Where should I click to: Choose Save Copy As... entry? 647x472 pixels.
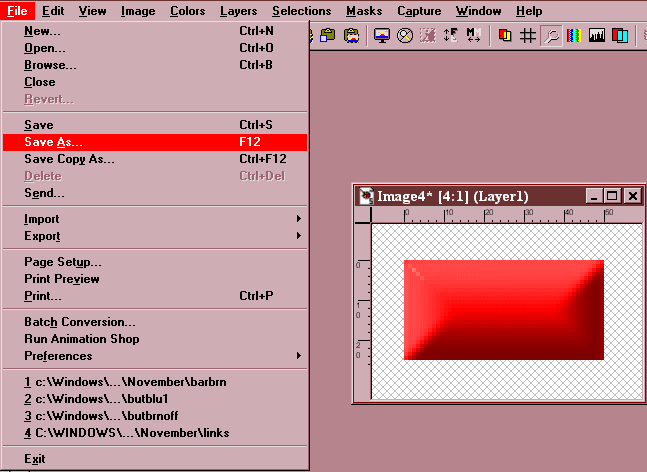pyautogui.click(x=155, y=159)
